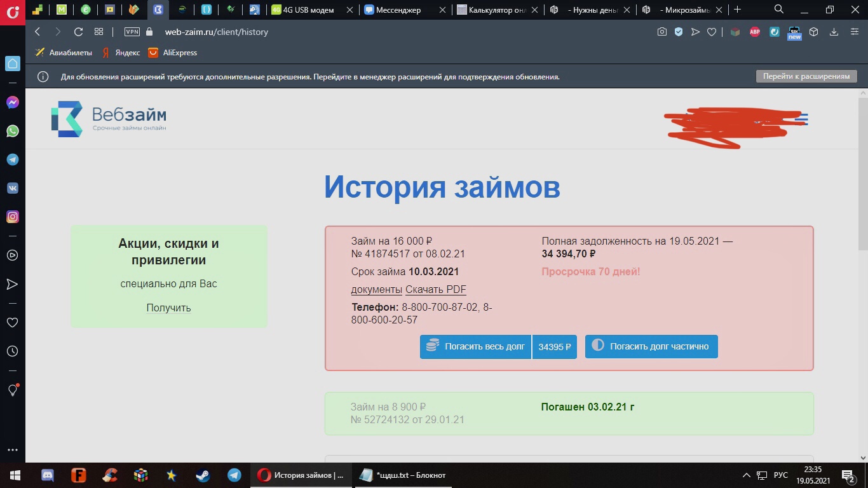Open the AliExpress bookmark

[173, 53]
